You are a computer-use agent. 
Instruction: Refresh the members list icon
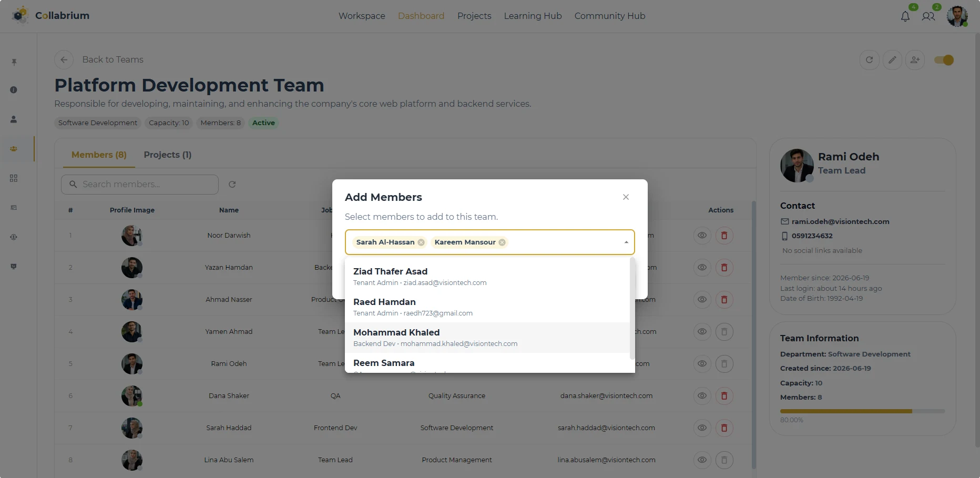[x=232, y=185]
